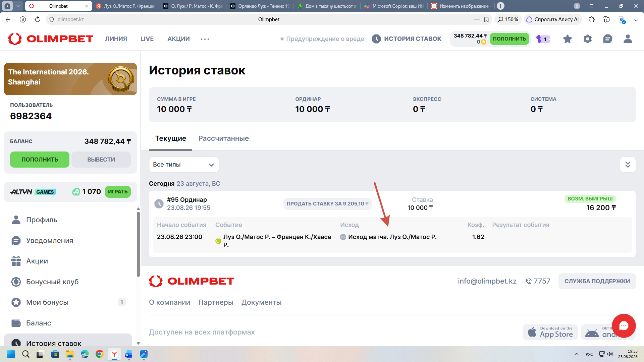Viewport: 644px width, 362px height.
Task: Expand all bets with double chevron button
Action: (x=628, y=165)
